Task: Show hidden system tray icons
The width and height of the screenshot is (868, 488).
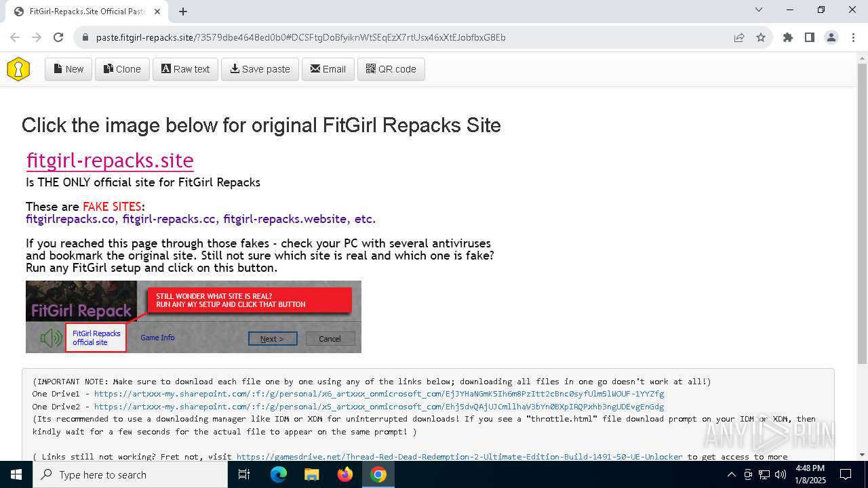Action: tap(731, 474)
